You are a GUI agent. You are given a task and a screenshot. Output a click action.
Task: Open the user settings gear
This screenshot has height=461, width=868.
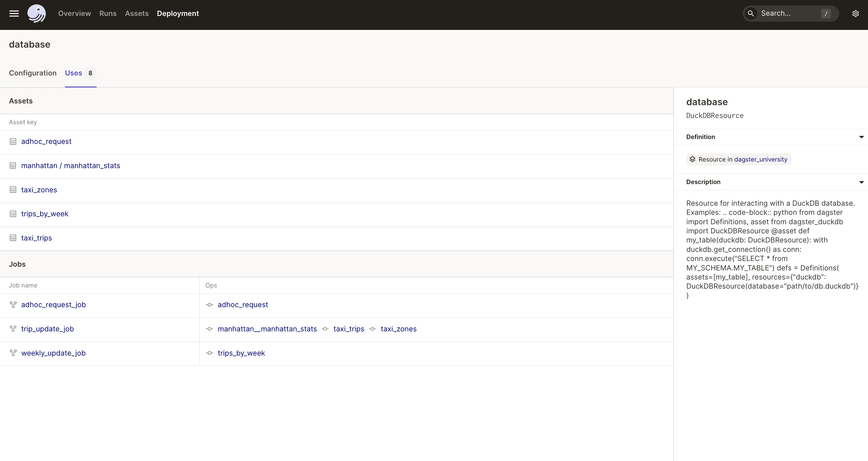(x=855, y=13)
